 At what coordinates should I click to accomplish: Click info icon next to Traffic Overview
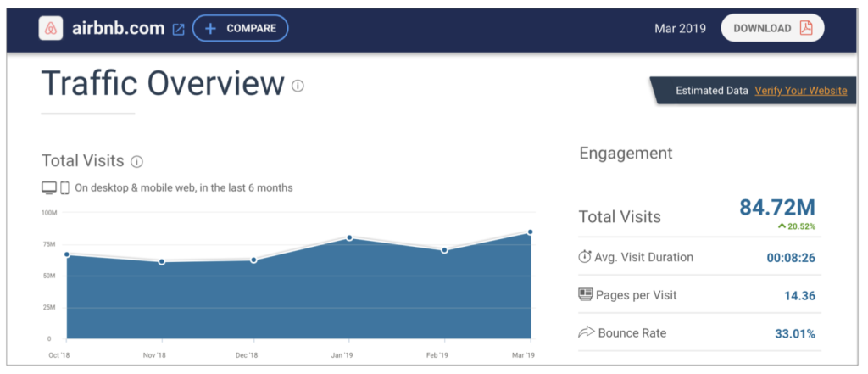pos(298,86)
